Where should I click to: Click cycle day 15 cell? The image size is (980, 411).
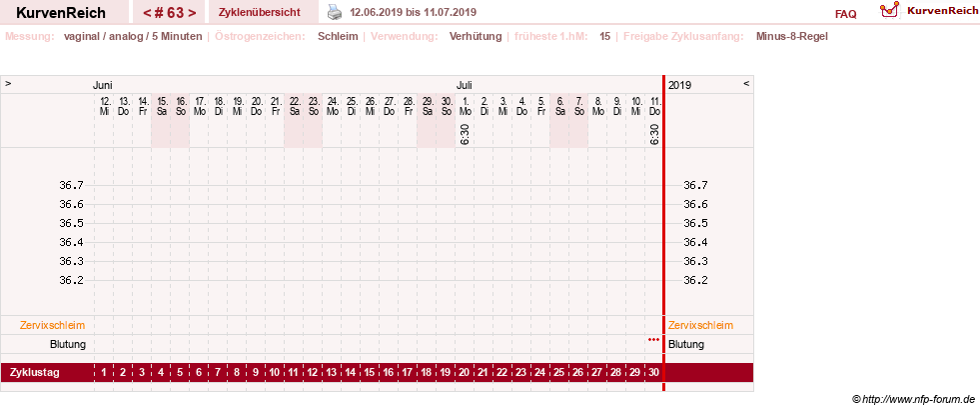pyautogui.click(x=370, y=373)
